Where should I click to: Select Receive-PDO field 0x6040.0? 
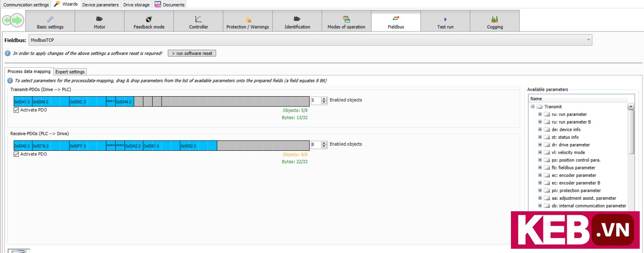23,146
